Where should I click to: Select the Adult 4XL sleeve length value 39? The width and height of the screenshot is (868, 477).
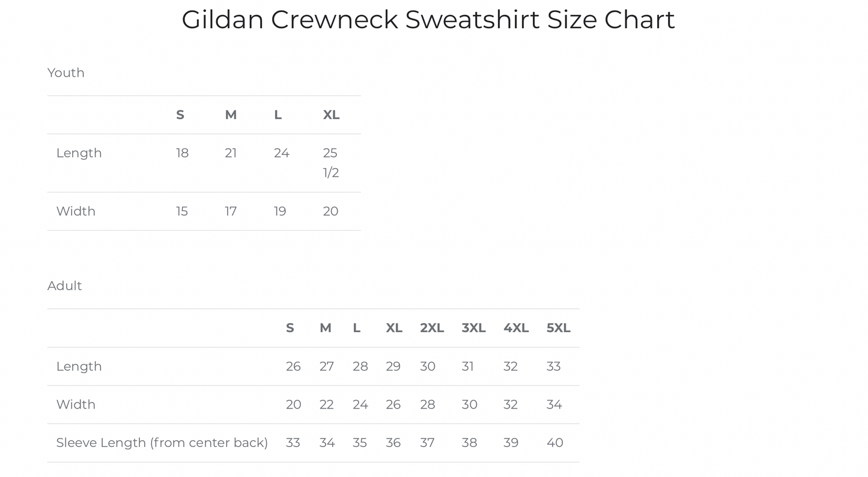click(511, 443)
